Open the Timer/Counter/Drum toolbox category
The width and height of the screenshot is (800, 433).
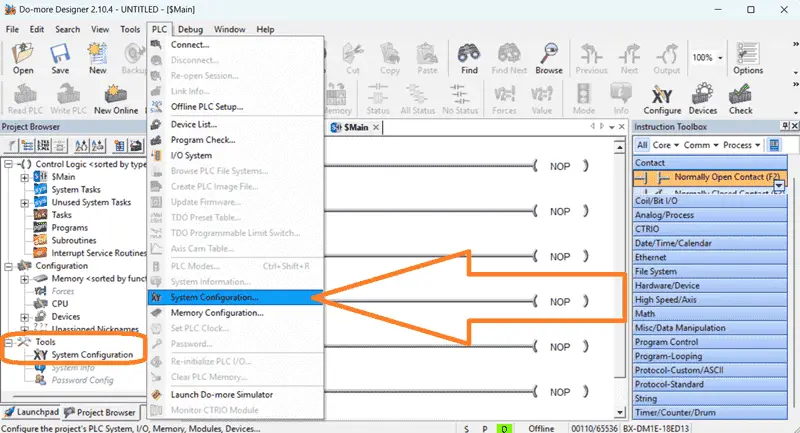[x=710, y=413]
